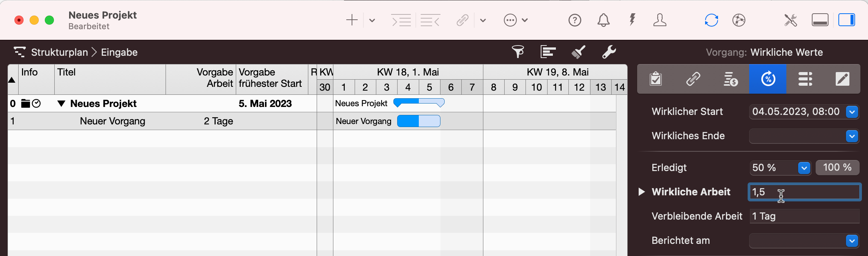
Task: Expand the Wirkliche Arbeit disclosure triangle
Action: (642, 192)
